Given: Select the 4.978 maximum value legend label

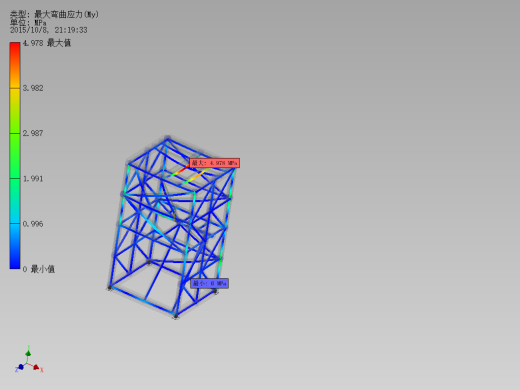Looking at the screenshot, I should [x=47, y=43].
